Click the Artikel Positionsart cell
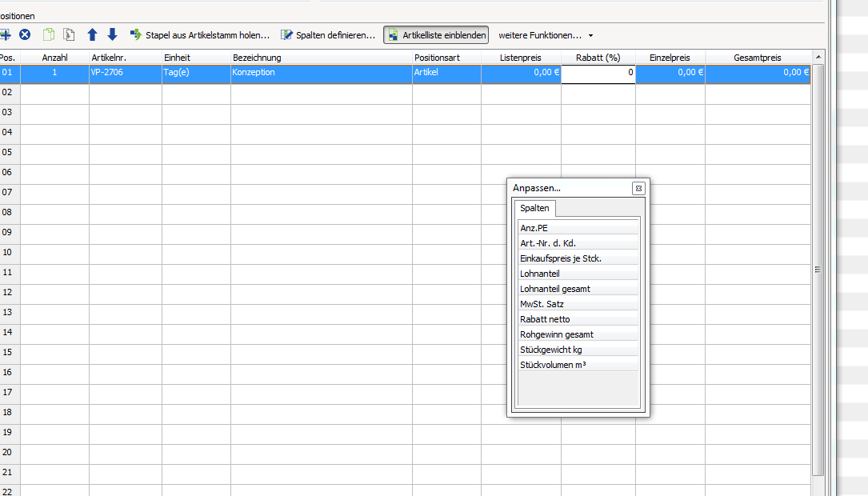Viewport: 868px width, 496px height. [446, 73]
